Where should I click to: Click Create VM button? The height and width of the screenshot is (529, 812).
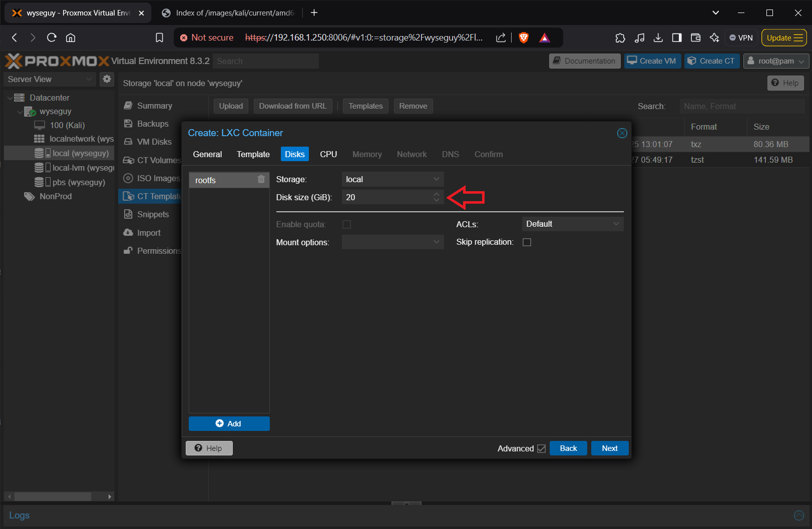point(652,61)
